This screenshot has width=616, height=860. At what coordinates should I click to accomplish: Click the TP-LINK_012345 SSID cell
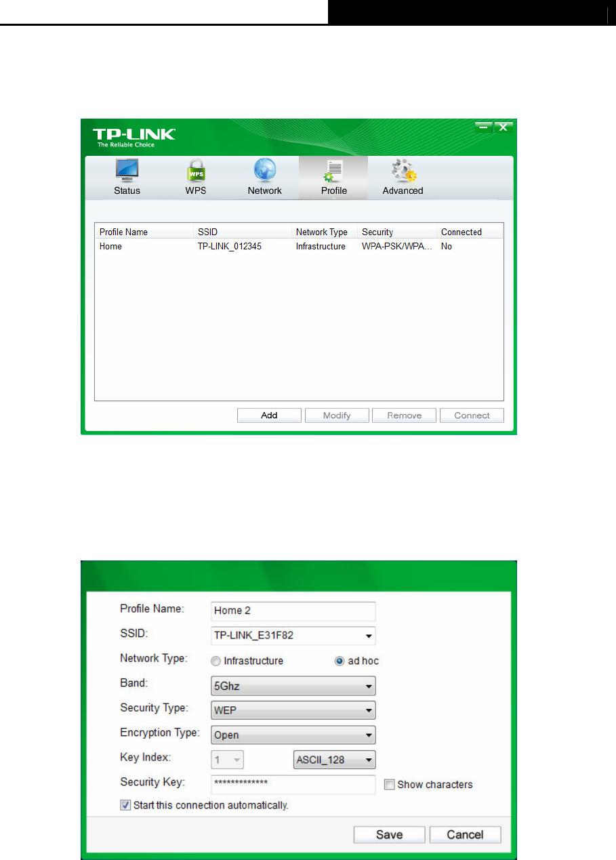point(229,247)
